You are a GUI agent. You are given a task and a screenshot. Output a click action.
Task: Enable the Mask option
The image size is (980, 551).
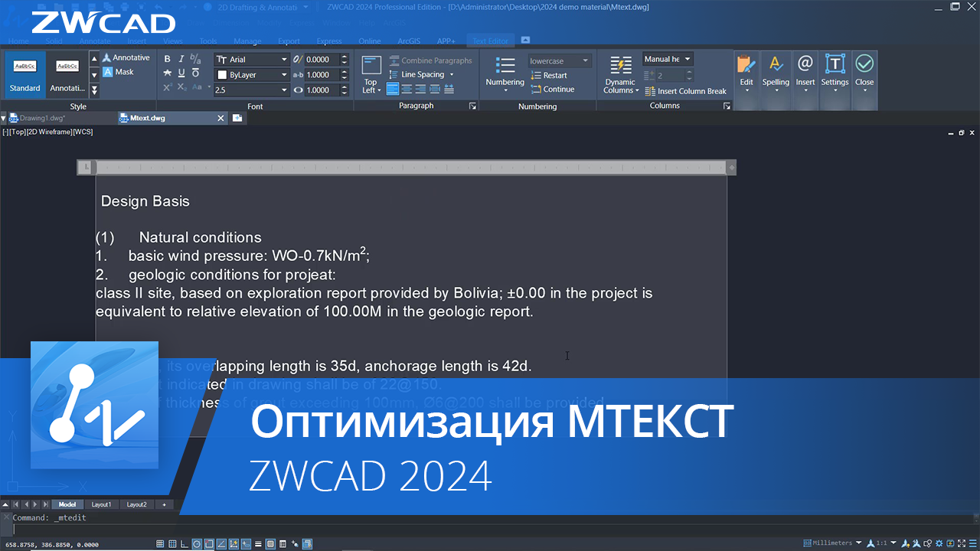[x=115, y=72]
